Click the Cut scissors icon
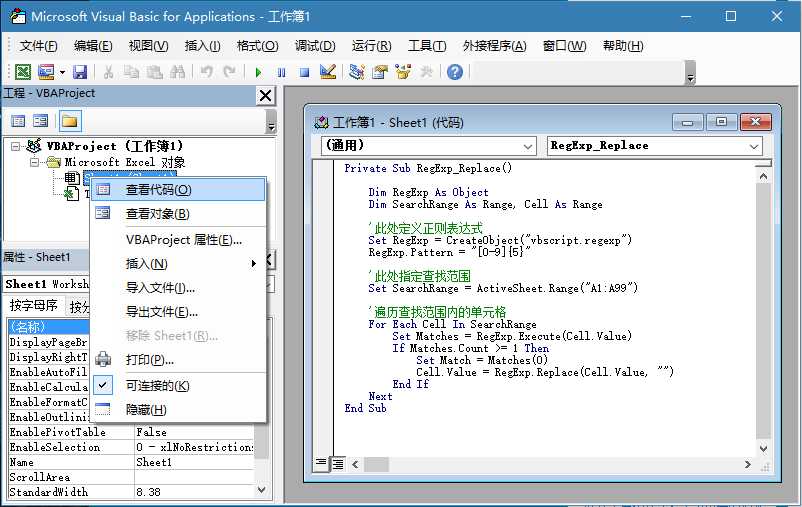The width and height of the screenshot is (802, 507). pyautogui.click(x=108, y=72)
